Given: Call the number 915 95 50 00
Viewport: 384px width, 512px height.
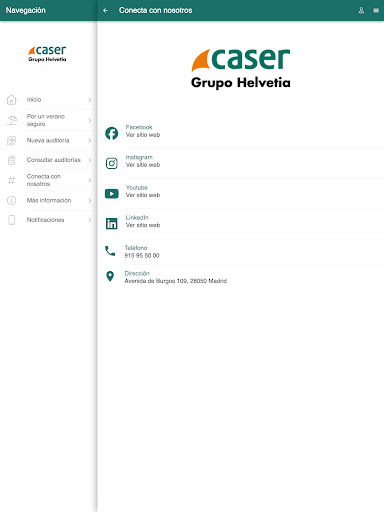Looking at the screenshot, I should [x=142, y=256].
